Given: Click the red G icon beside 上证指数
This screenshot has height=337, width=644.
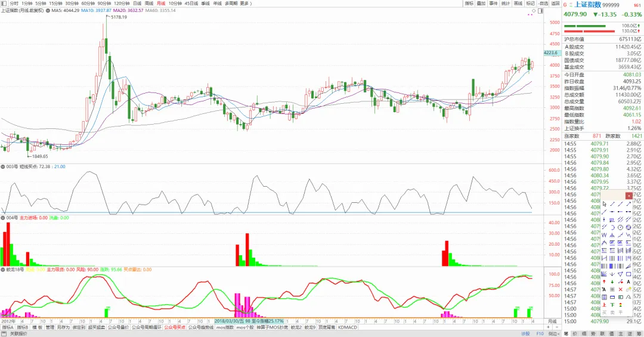Looking at the screenshot, I should (565, 5).
